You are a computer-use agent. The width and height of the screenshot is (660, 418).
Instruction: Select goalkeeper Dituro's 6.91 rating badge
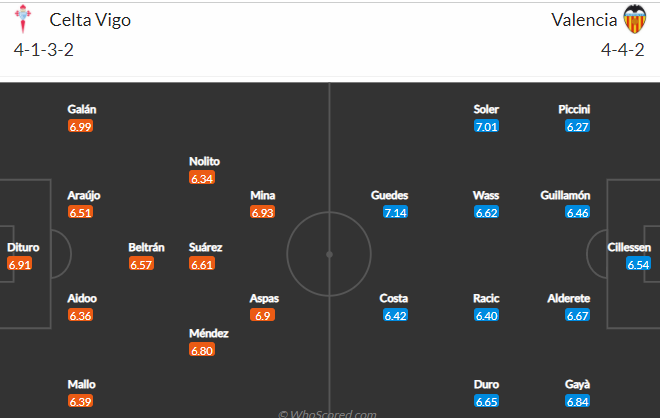click(x=19, y=264)
